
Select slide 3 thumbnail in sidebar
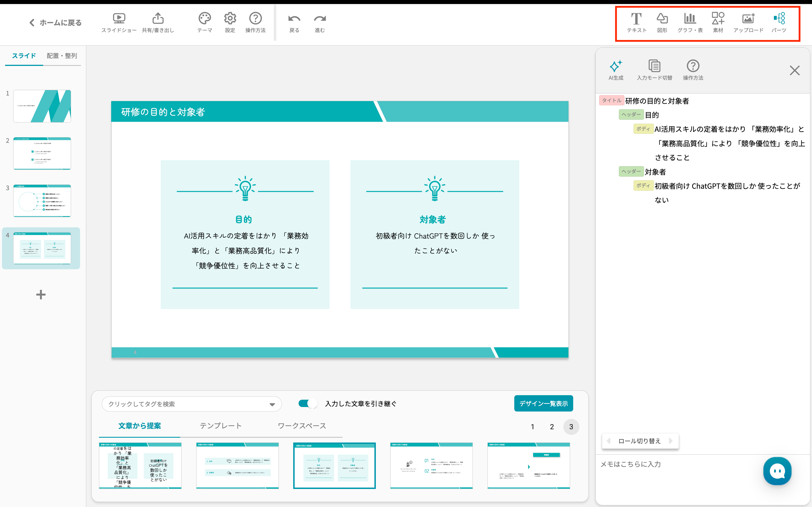point(42,201)
